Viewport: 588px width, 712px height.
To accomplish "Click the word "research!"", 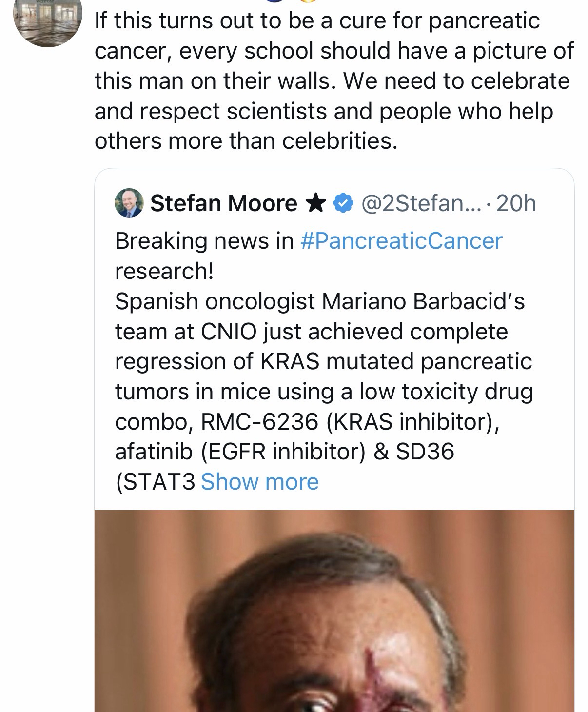I will pyautogui.click(x=164, y=271).
